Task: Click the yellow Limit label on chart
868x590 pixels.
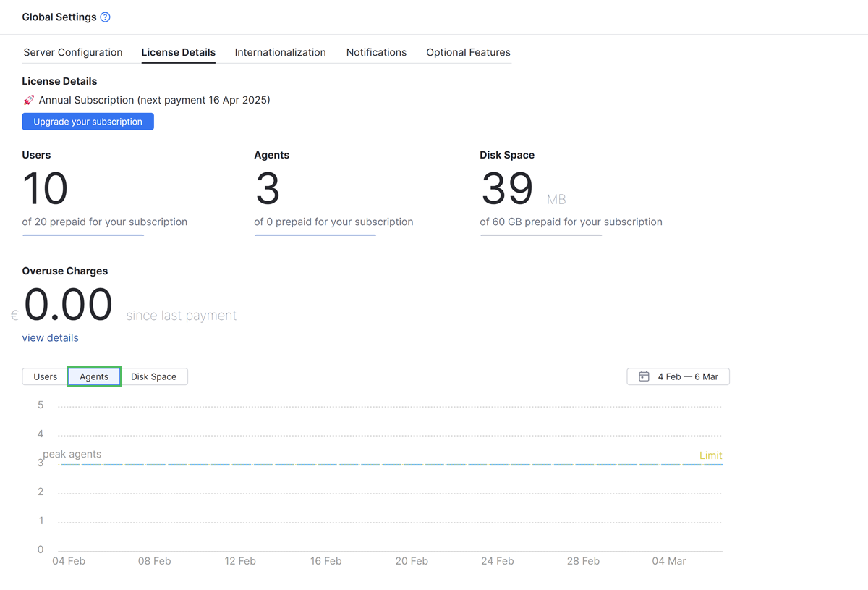Action: [710, 455]
